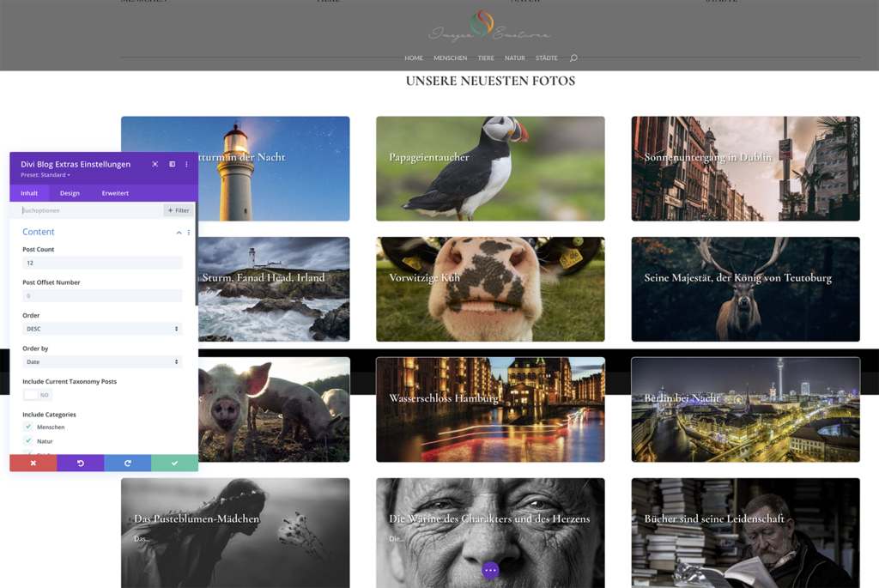Open the Sturm, Fanad Head, Irland card
879x588 pixels.
[274, 289]
